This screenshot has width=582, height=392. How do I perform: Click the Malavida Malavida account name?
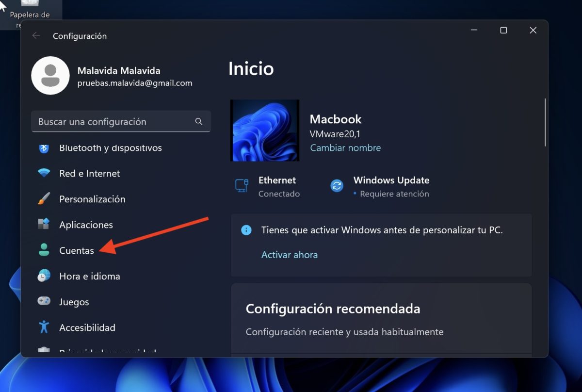pos(119,71)
